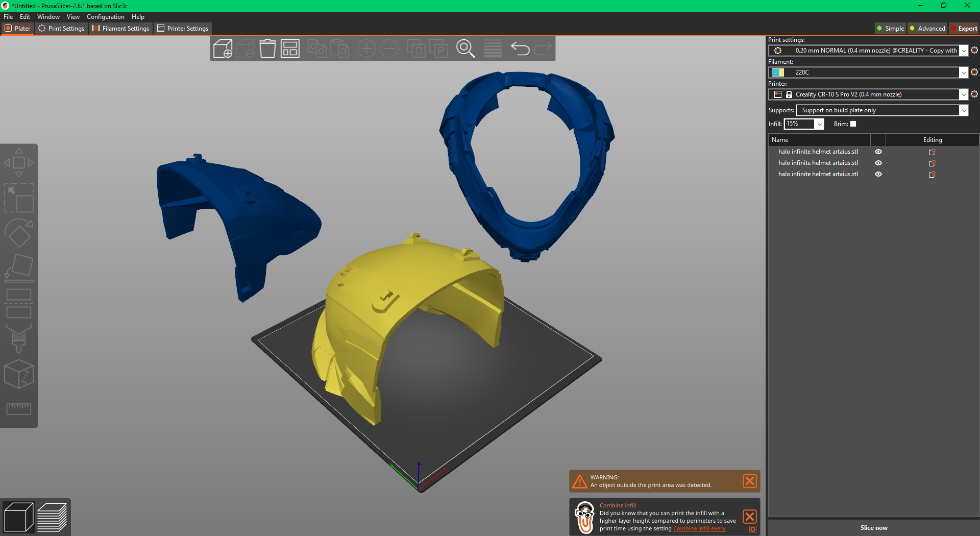Click the Paste toolbar icon
The width and height of the screenshot is (980, 536).
[x=339, y=48]
